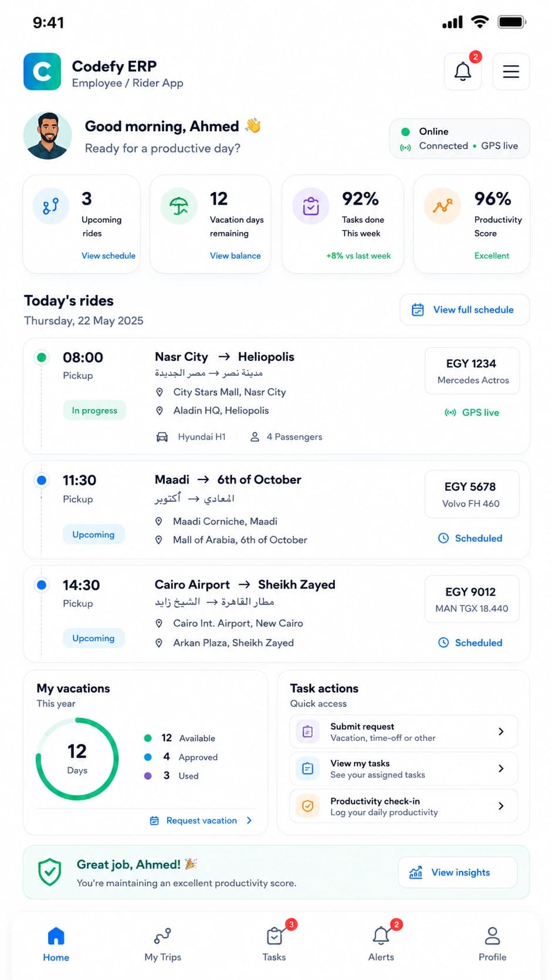This screenshot has height=980, width=552.
Task: Click the In progress status badge
Action: point(94,410)
